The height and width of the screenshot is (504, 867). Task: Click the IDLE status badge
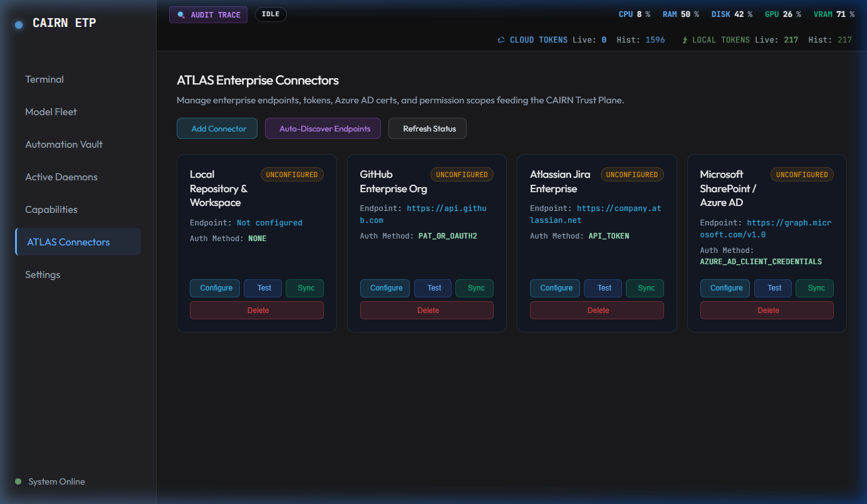tap(271, 14)
